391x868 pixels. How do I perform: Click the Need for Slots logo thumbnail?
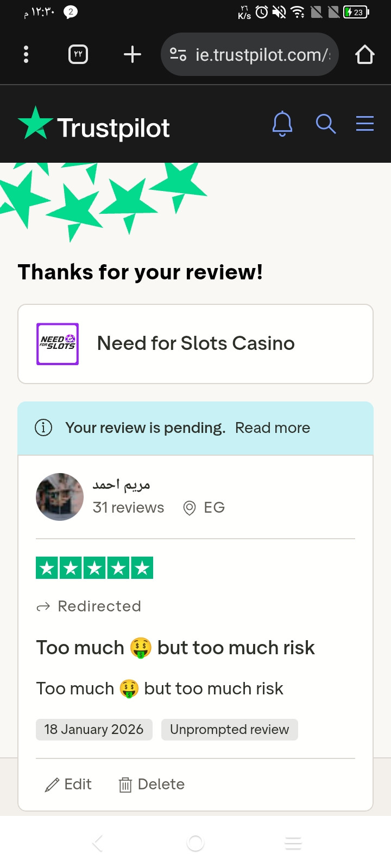click(x=58, y=344)
